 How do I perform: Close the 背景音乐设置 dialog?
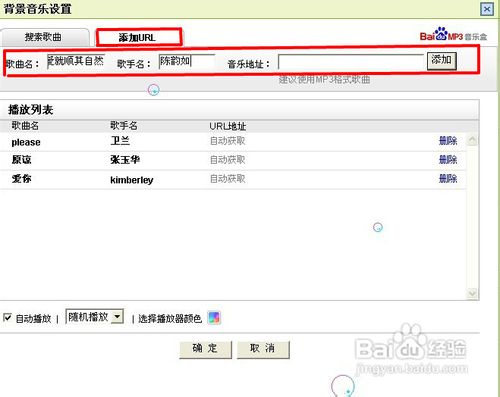487,9
